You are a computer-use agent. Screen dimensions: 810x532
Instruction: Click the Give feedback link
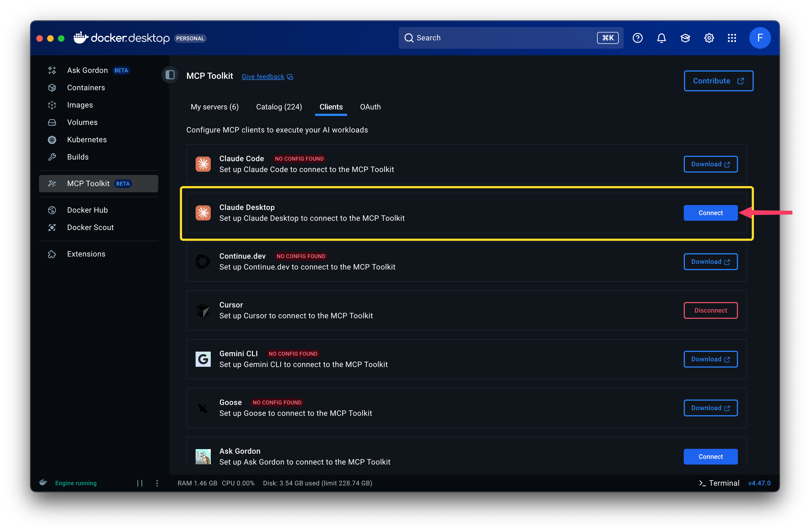tap(263, 77)
